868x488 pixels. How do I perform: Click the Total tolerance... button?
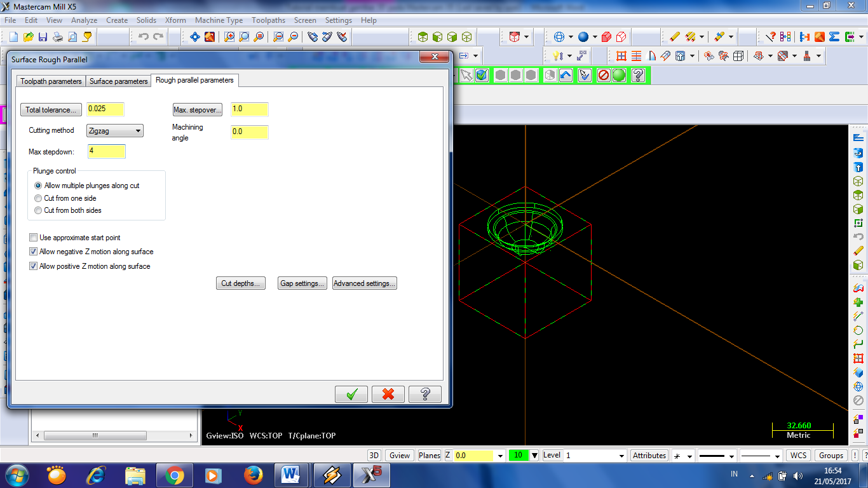(51, 110)
